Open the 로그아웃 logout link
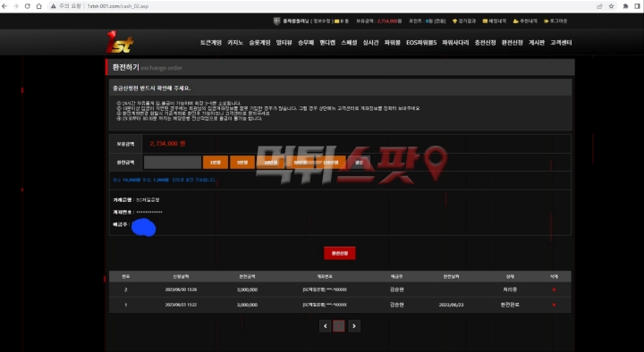Image resolution: width=644 pixels, height=352 pixels. pos(555,21)
